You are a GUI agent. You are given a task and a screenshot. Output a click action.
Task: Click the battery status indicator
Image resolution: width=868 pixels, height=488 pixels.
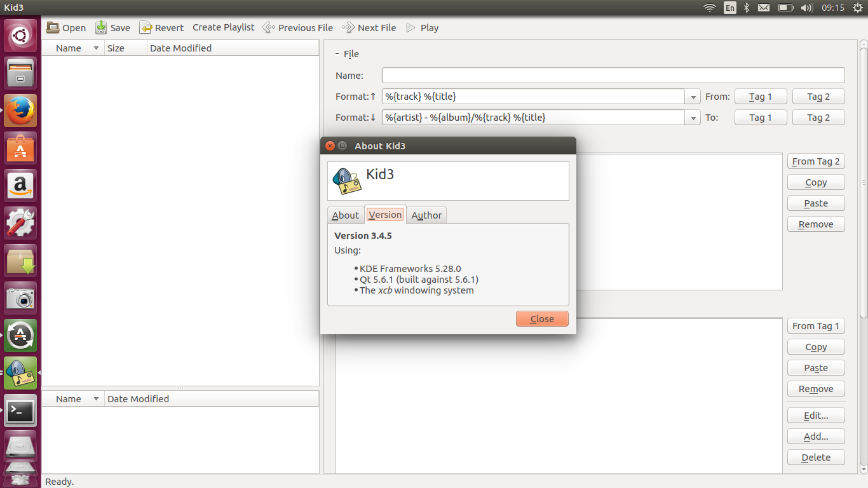[786, 8]
